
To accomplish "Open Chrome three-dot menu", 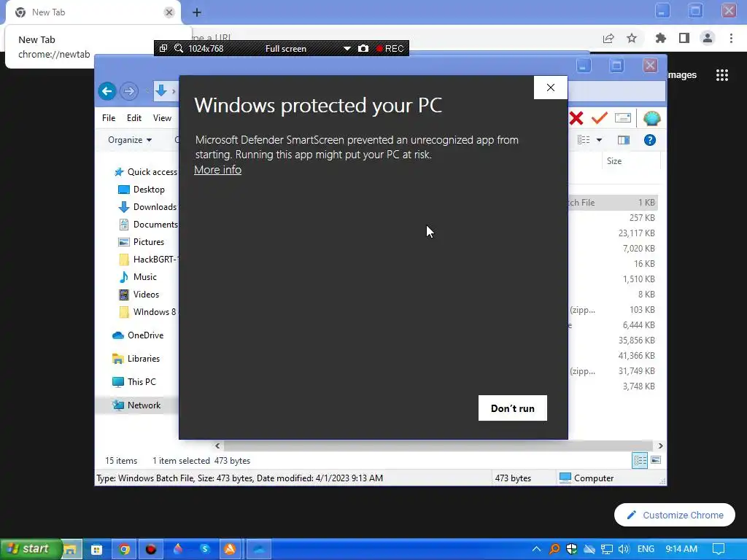I will tap(731, 38).
